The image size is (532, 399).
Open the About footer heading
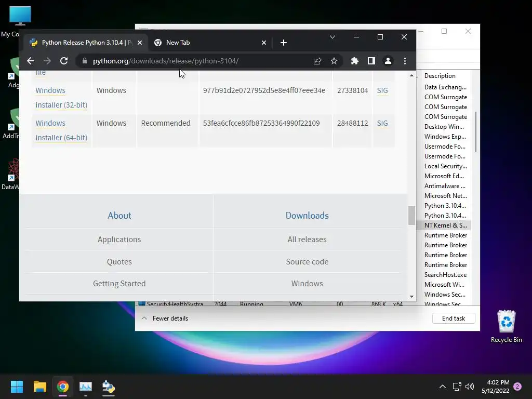pos(119,216)
